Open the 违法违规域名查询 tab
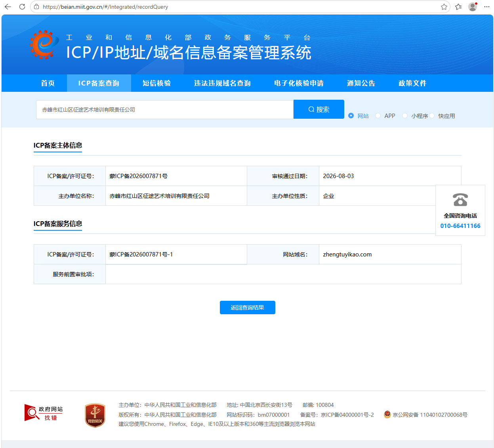Screen dimensions: 494x448 point(223,83)
